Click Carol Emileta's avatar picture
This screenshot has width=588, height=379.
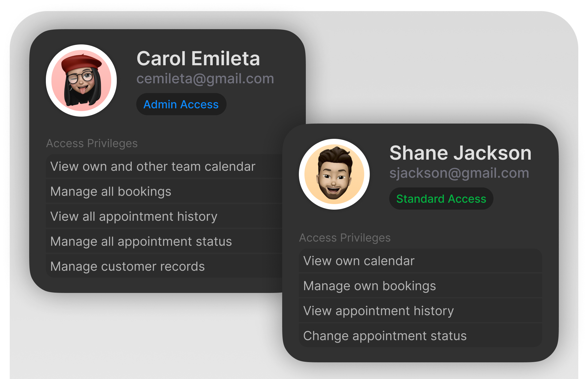coord(81,81)
